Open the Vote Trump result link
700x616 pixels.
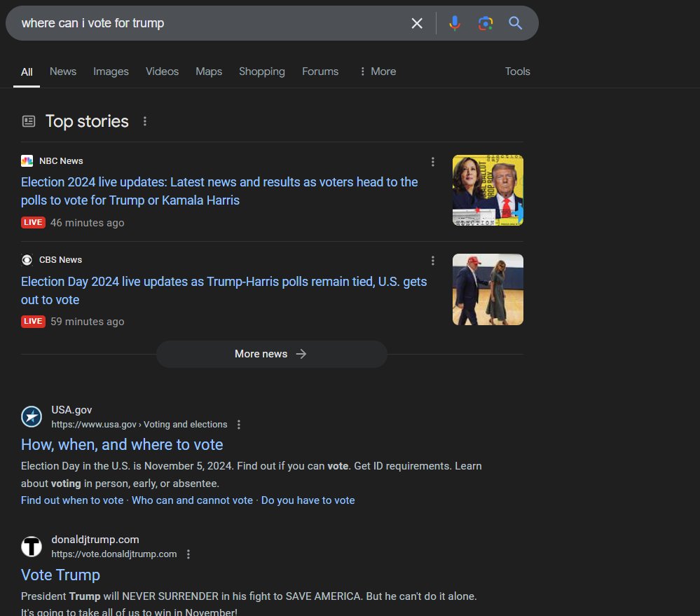point(60,575)
